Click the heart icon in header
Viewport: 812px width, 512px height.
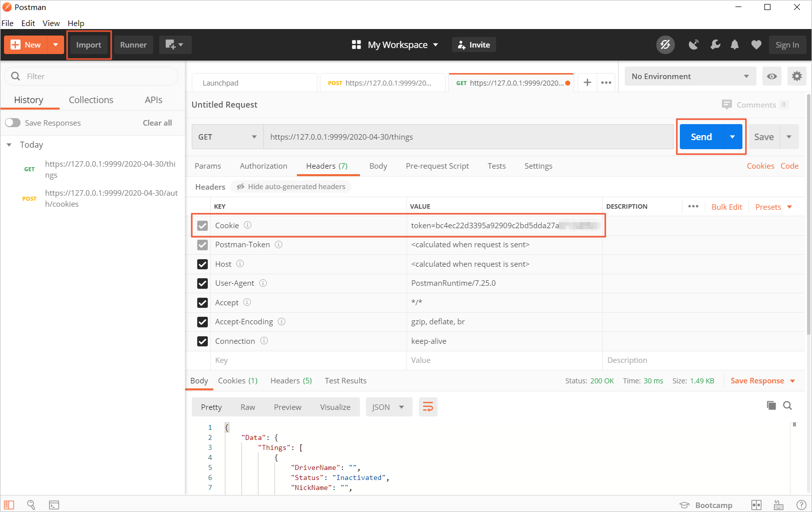tap(756, 45)
